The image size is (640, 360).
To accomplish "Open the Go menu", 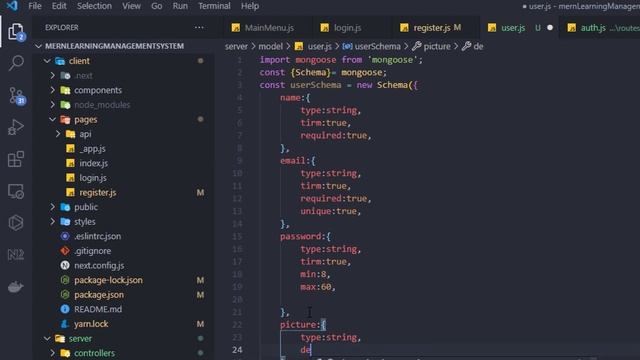I will click(x=156, y=6).
